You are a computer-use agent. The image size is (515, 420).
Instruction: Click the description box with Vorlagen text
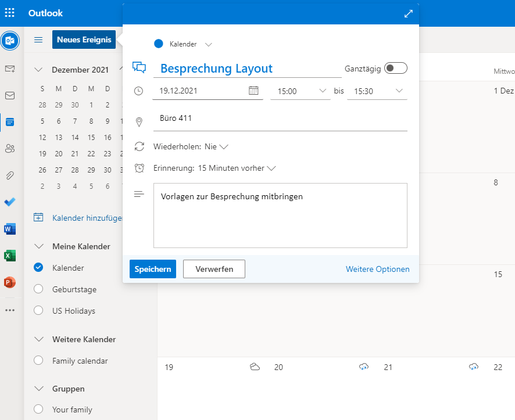[280, 216]
